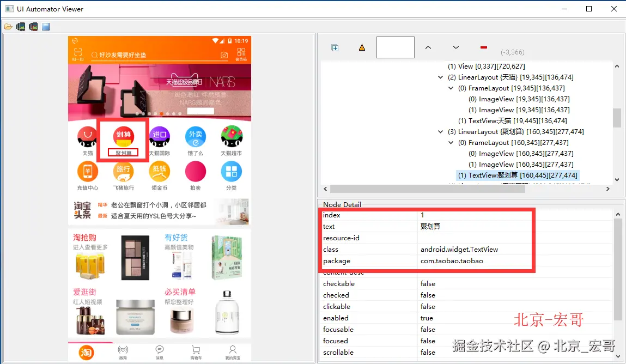Go to the next search result arrow
The image size is (626, 364).
pos(455,47)
